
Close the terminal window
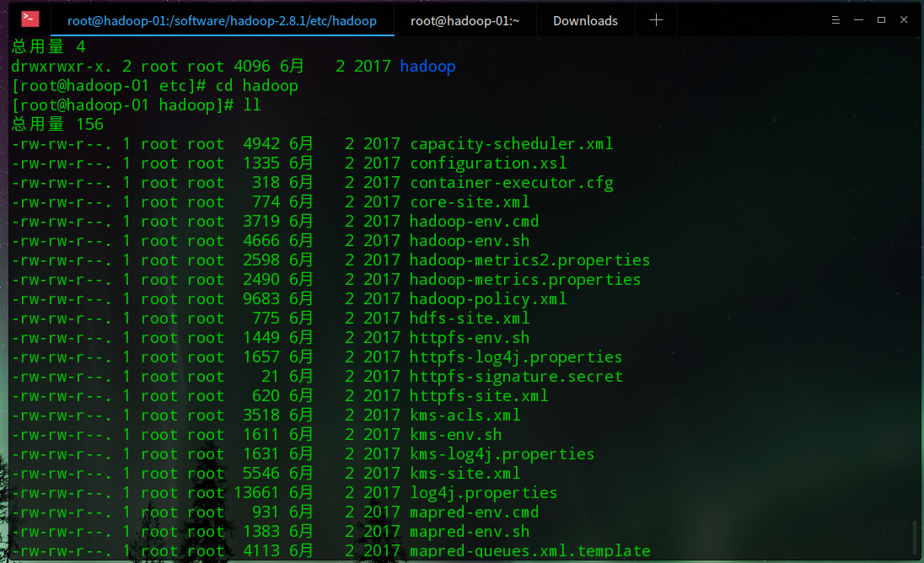pyautogui.click(x=904, y=20)
